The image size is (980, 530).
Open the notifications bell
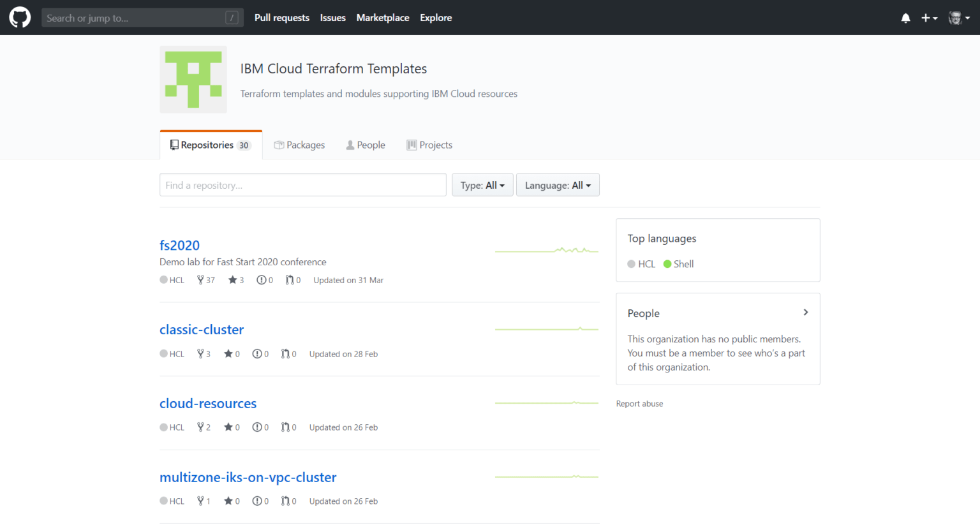[x=905, y=18]
